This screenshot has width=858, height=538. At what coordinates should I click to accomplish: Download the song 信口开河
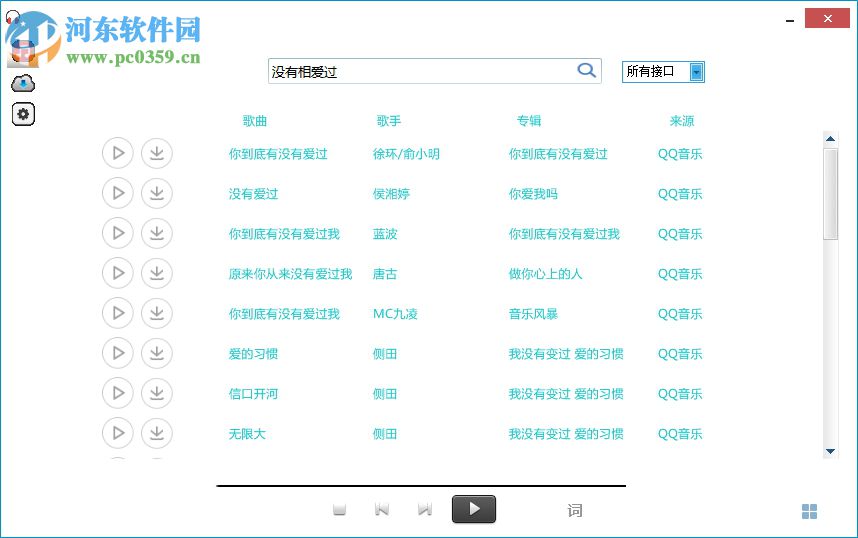tap(157, 393)
